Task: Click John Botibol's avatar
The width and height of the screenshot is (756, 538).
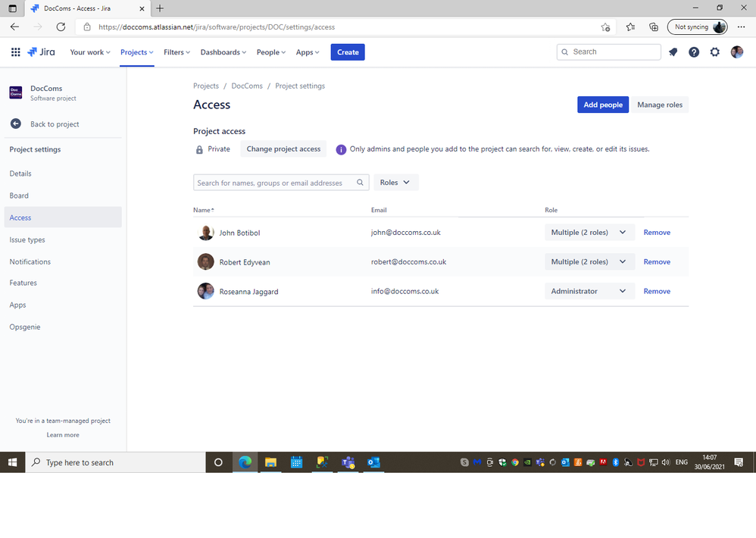Action: 206,233
